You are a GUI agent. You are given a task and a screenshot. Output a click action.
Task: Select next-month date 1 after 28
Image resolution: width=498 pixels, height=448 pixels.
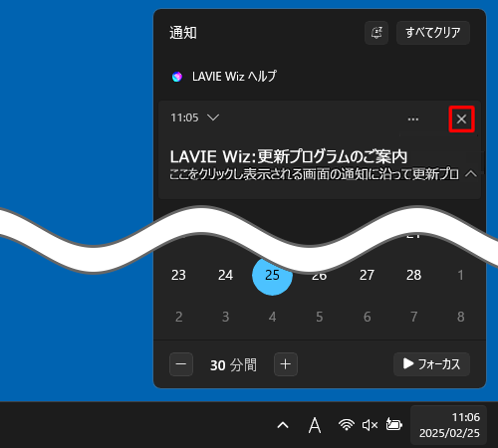click(x=460, y=275)
